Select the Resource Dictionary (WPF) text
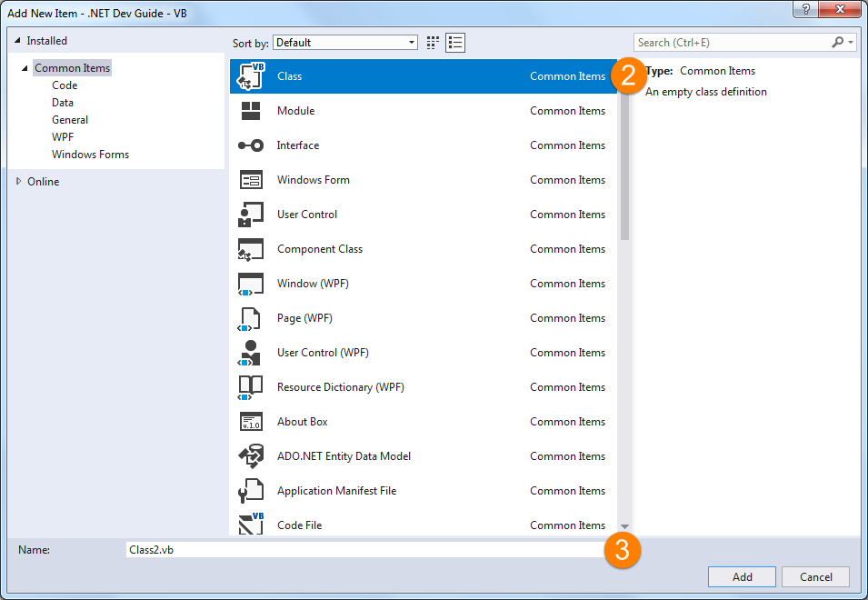Viewport: 868px width, 600px height. (341, 387)
